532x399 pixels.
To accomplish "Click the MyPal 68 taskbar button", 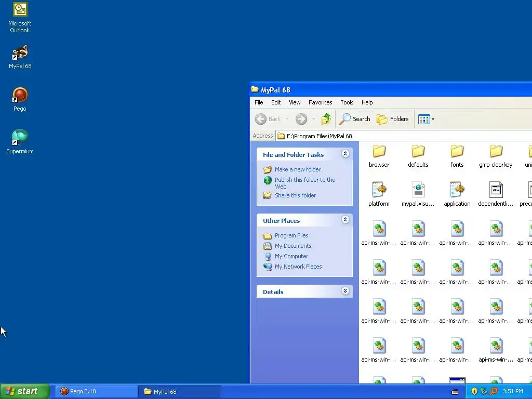I will coord(180,392).
